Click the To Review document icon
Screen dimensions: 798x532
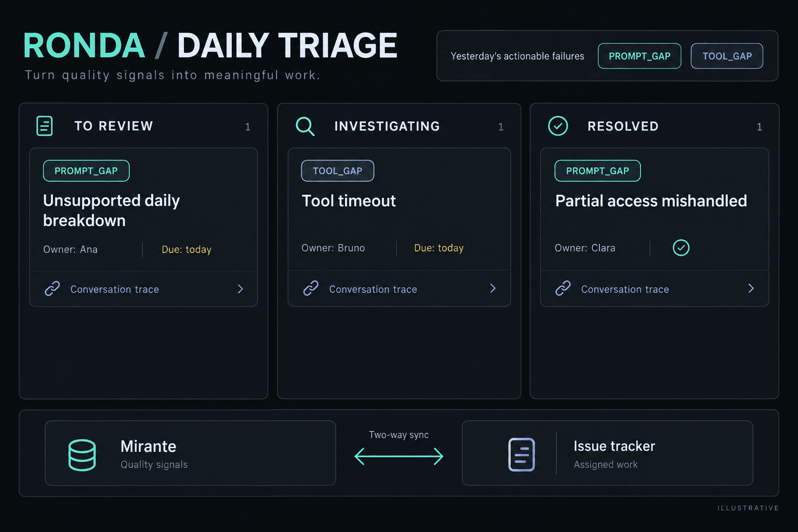coord(45,126)
